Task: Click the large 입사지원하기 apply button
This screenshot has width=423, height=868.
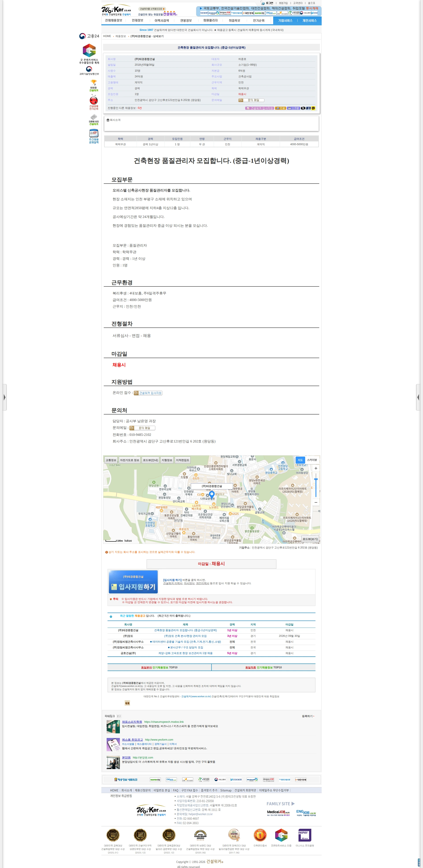Action: coord(133,582)
